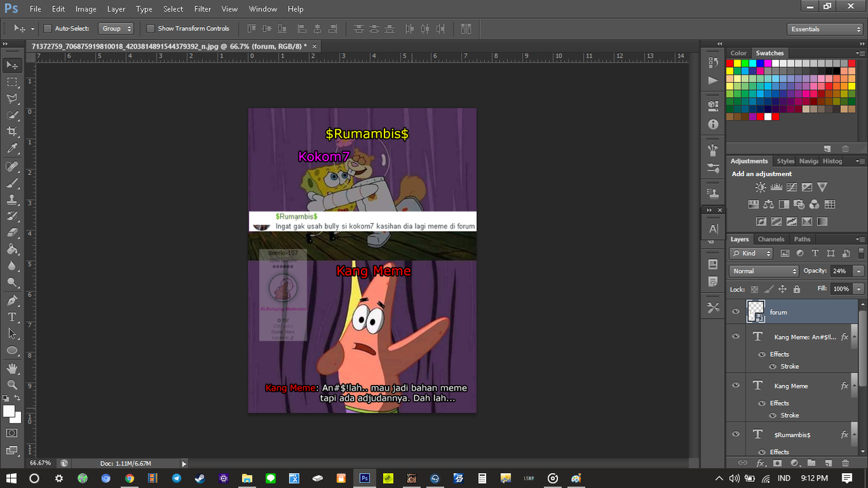
Task: Hide the $Rumambis$ text layer
Action: [x=736, y=434]
